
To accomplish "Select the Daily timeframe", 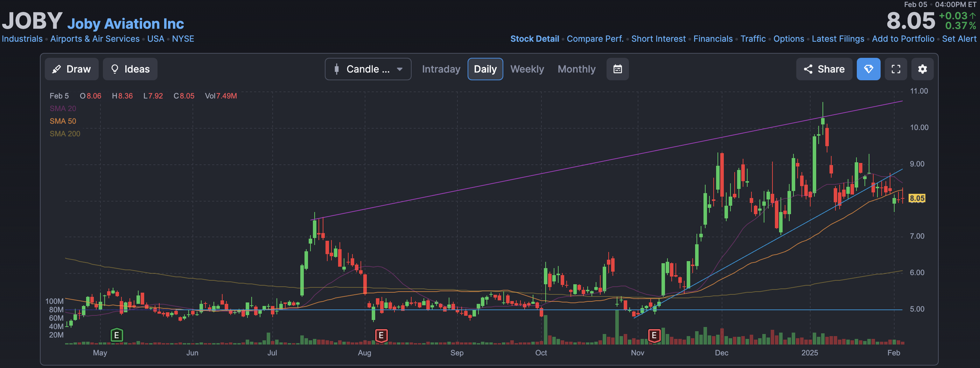I will coord(485,69).
